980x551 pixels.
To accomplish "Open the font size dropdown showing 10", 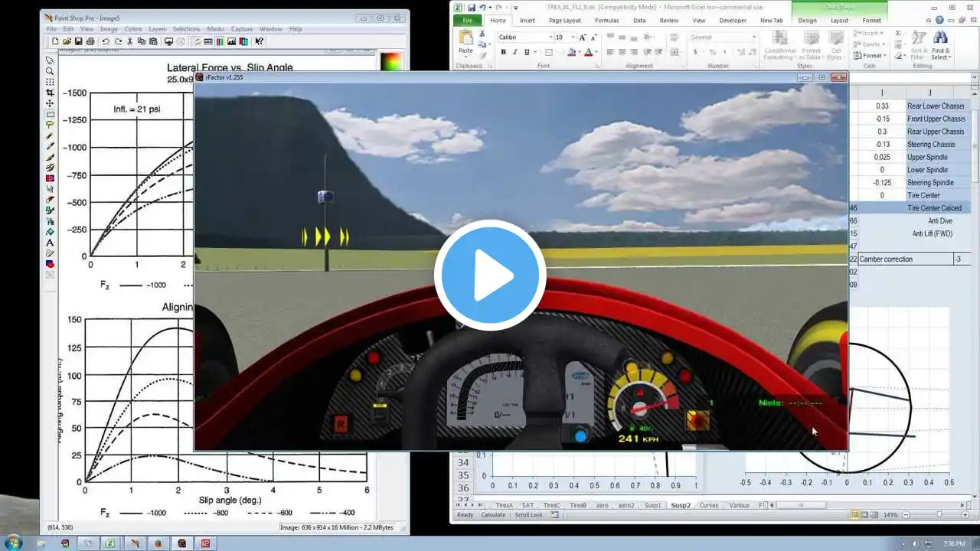I will 570,37.
